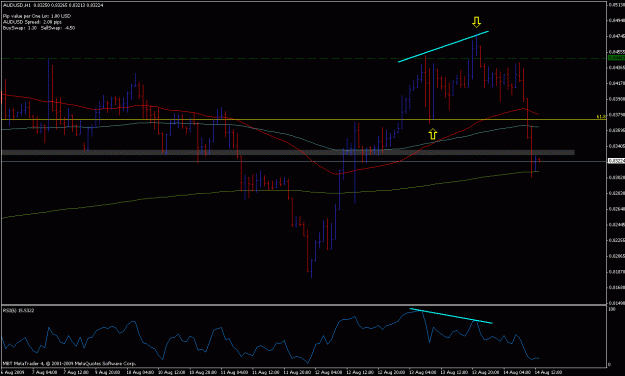Screen dimensions: 625x376
Task: Click the '7 Aug 04:00' time axis label
Action: point(45,372)
